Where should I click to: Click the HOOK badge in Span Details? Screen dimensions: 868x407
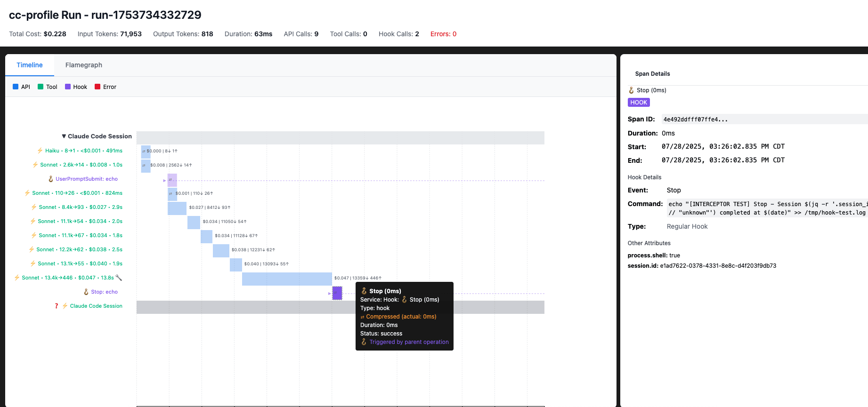tap(639, 103)
